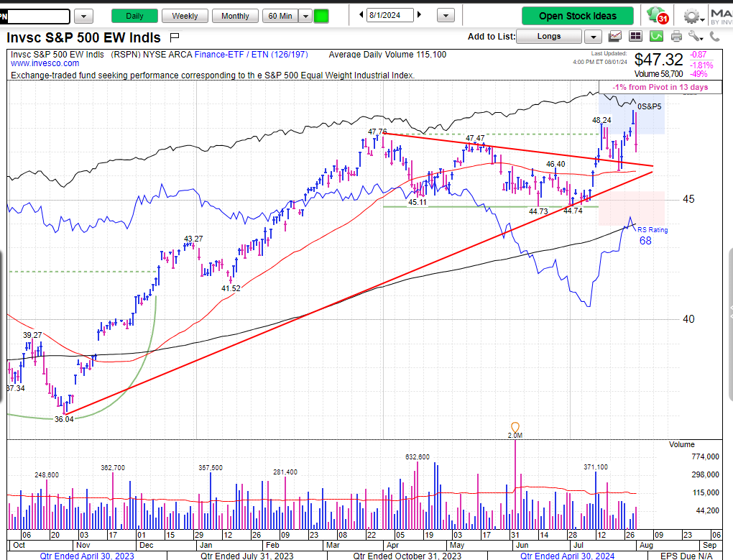Expand the date options dropdown
This screenshot has width=733, height=560.
pos(446,16)
